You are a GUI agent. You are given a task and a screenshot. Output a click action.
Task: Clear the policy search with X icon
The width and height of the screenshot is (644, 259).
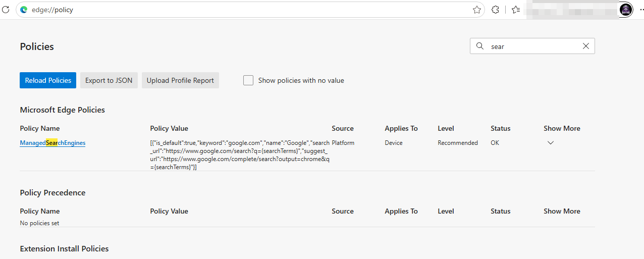pyautogui.click(x=586, y=46)
